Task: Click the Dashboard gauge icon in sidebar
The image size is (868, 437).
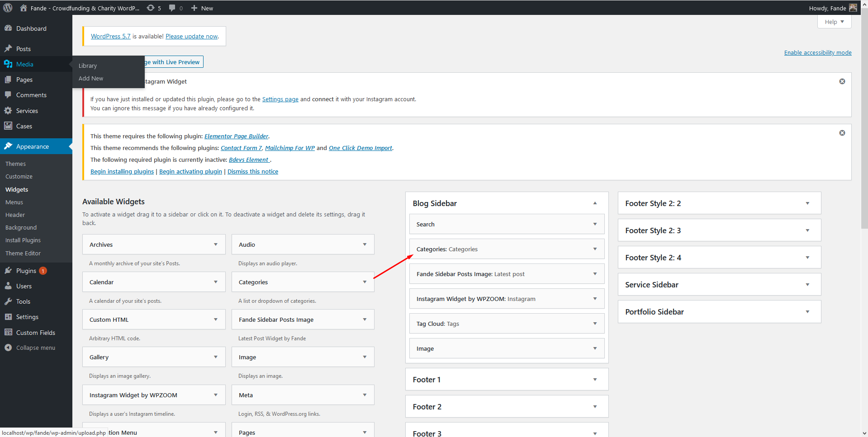Action: [8, 28]
